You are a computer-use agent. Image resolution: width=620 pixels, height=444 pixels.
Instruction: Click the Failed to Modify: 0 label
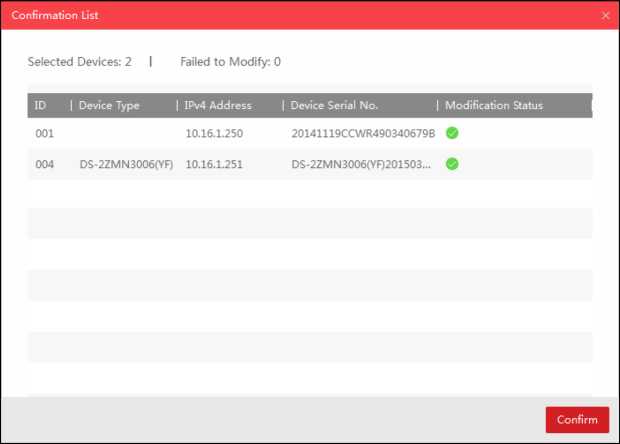230,62
